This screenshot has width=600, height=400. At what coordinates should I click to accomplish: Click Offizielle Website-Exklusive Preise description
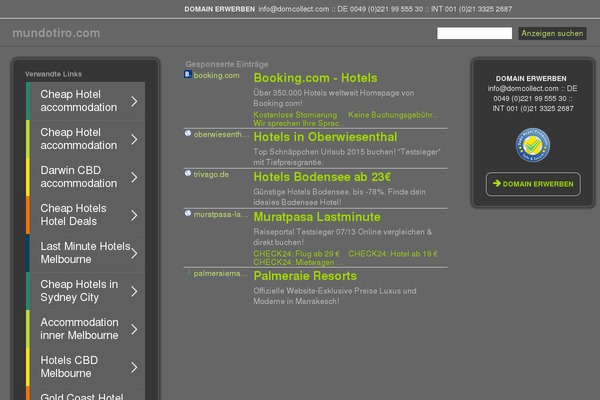pos(335,296)
